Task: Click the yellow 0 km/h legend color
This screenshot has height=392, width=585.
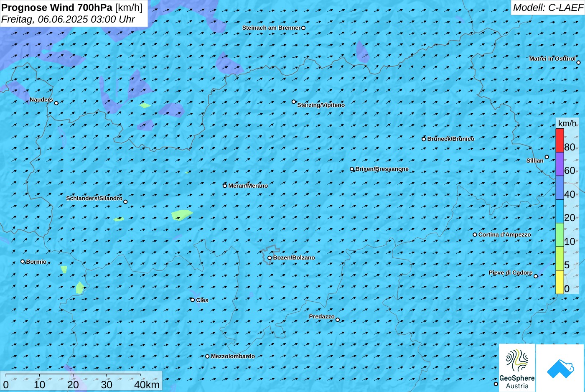Action: [560, 282]
